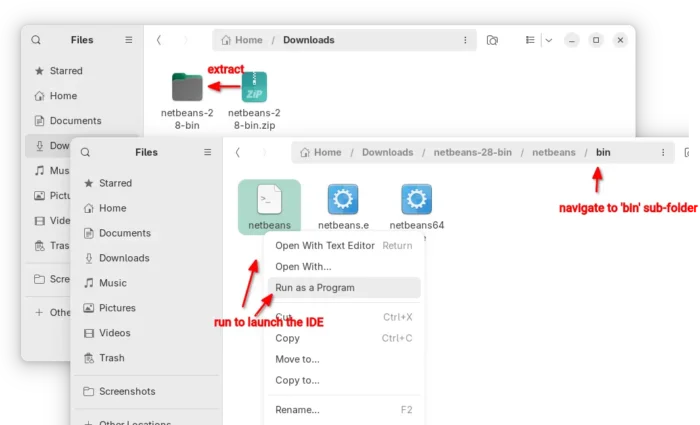This screenshot has width=700, height=425.
Task: Click the netbeans shell script file
Action: tap(269, 201)
